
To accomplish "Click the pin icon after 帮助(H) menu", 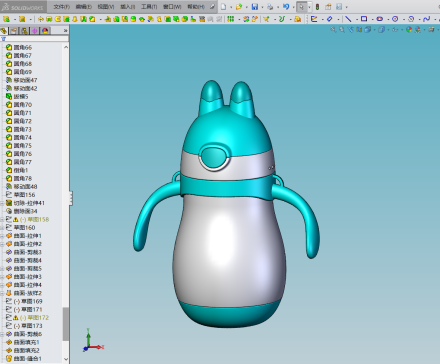I will pos(212,7).
